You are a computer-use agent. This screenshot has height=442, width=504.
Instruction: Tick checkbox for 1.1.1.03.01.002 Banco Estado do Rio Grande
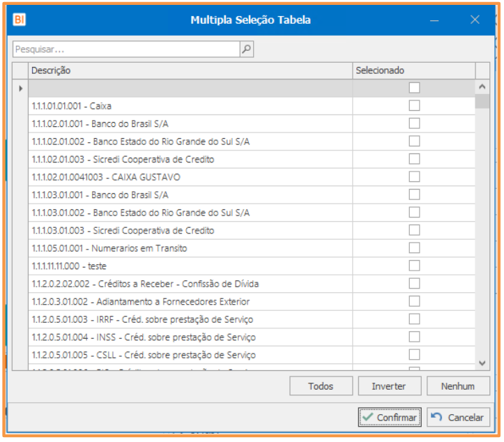(414, 212)
